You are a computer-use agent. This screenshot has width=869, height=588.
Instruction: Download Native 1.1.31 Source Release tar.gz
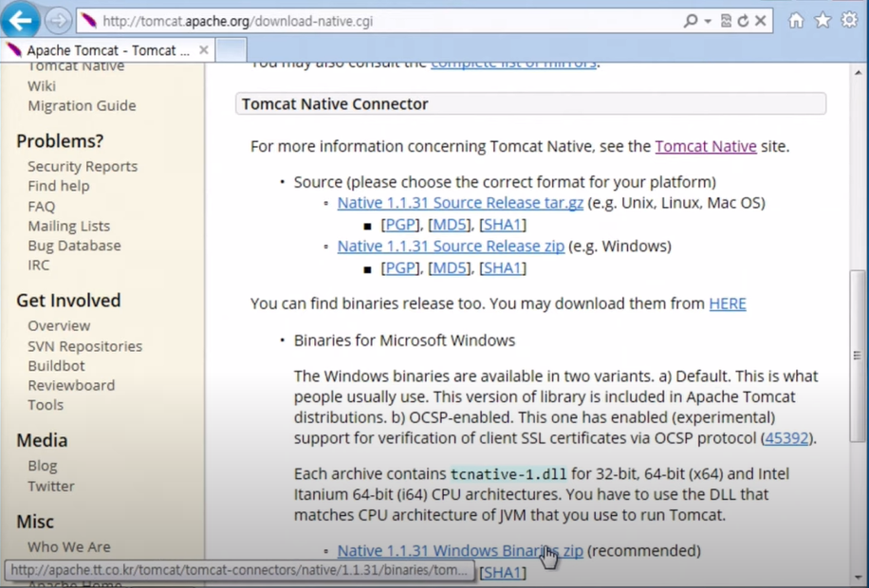coord(460,203)
